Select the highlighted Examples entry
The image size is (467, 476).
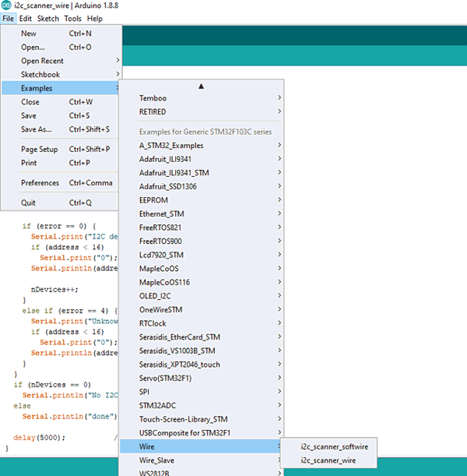(x=60, y=88)
